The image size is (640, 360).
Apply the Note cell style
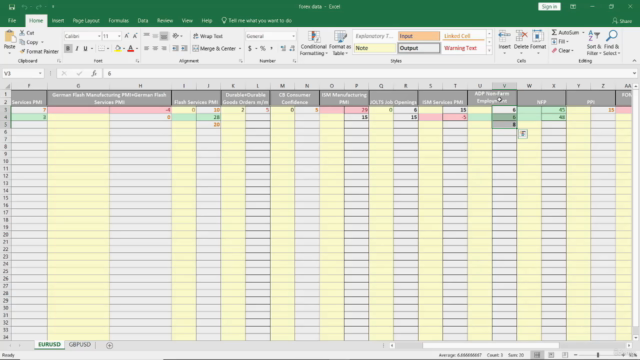point(375,48)
